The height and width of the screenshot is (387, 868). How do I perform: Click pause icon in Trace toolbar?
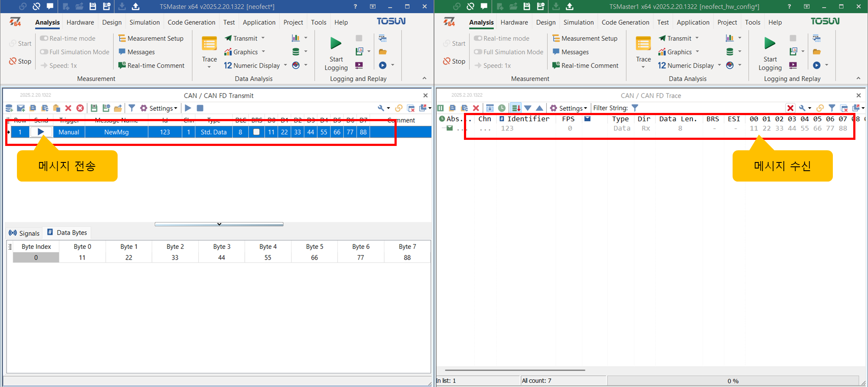pyautogui.click(x=441, y=108)
